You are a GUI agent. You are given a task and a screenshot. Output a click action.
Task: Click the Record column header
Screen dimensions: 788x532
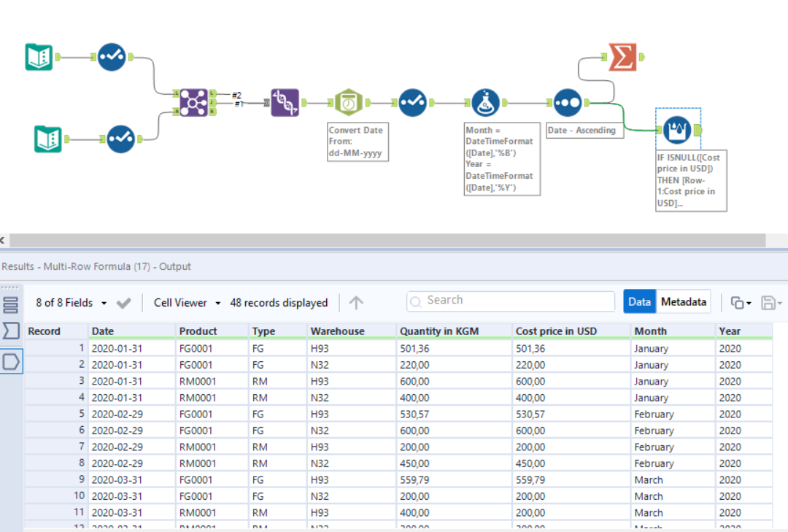56,331
